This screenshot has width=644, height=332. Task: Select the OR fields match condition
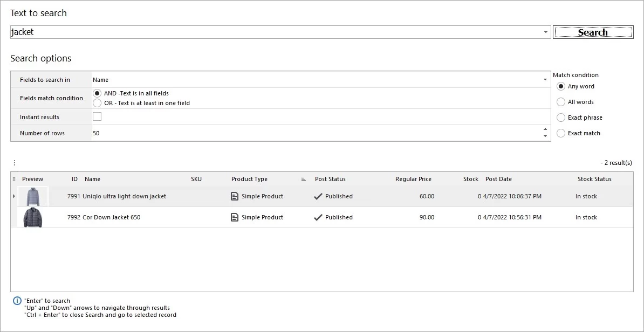[98, 102]
